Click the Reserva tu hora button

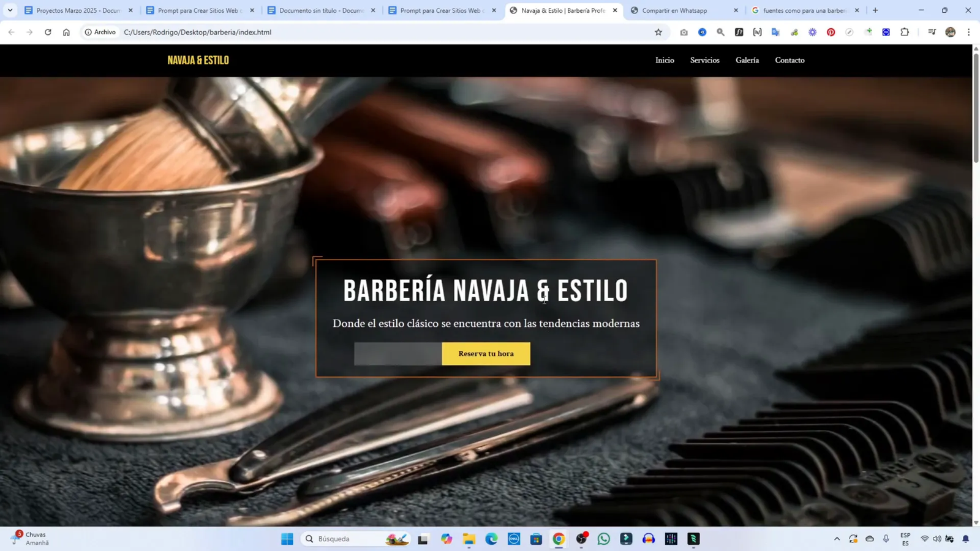(486, 354)
